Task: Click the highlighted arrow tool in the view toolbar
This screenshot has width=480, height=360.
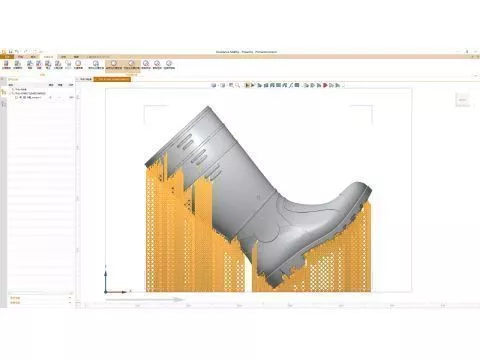Action: click(x=247, y=85)
